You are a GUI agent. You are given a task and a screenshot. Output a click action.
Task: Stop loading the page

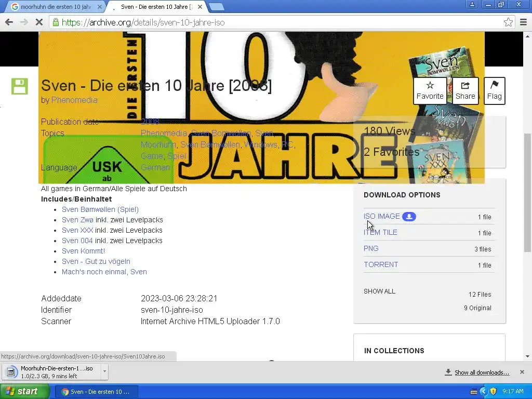(x=39, y=22)
